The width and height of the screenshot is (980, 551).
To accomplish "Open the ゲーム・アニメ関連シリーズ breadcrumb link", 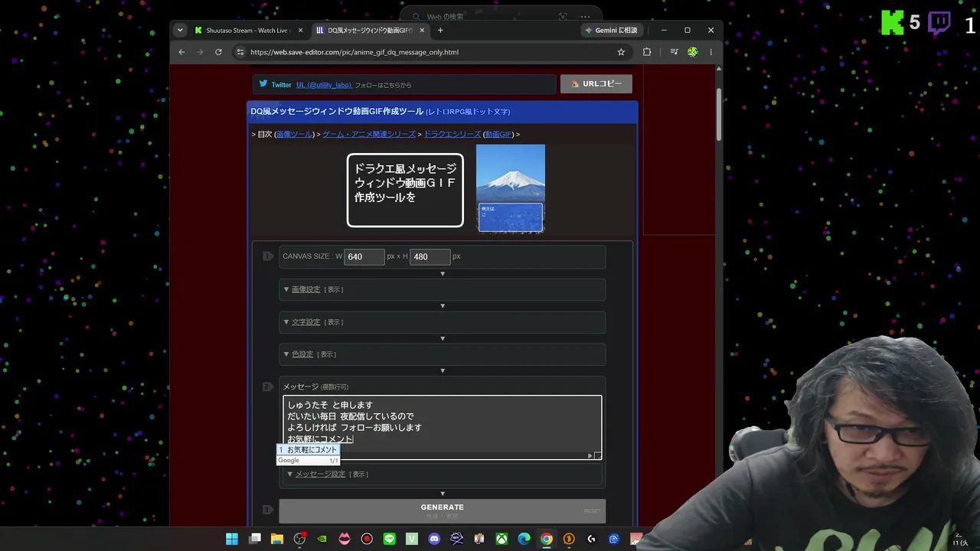I will (369, 135).
